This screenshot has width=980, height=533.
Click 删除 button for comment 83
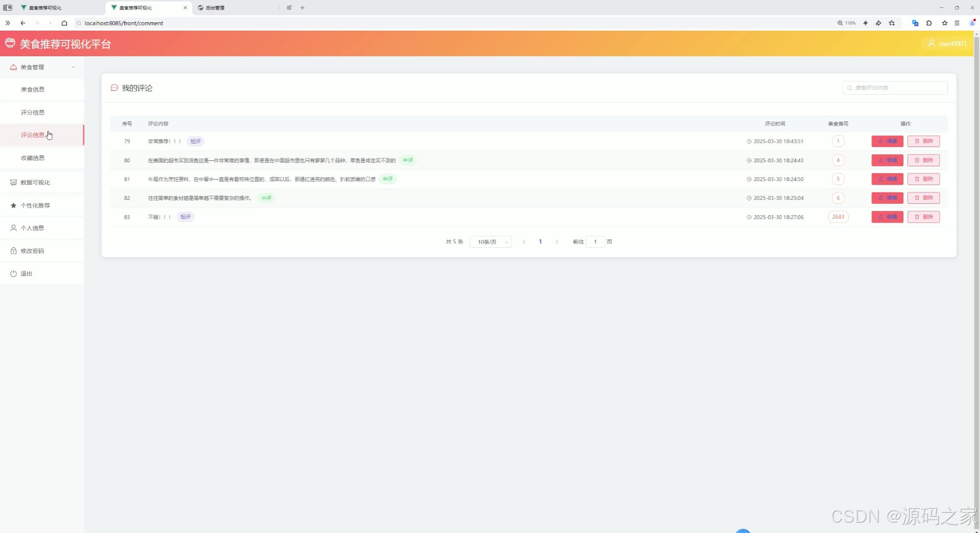(923, 217)
